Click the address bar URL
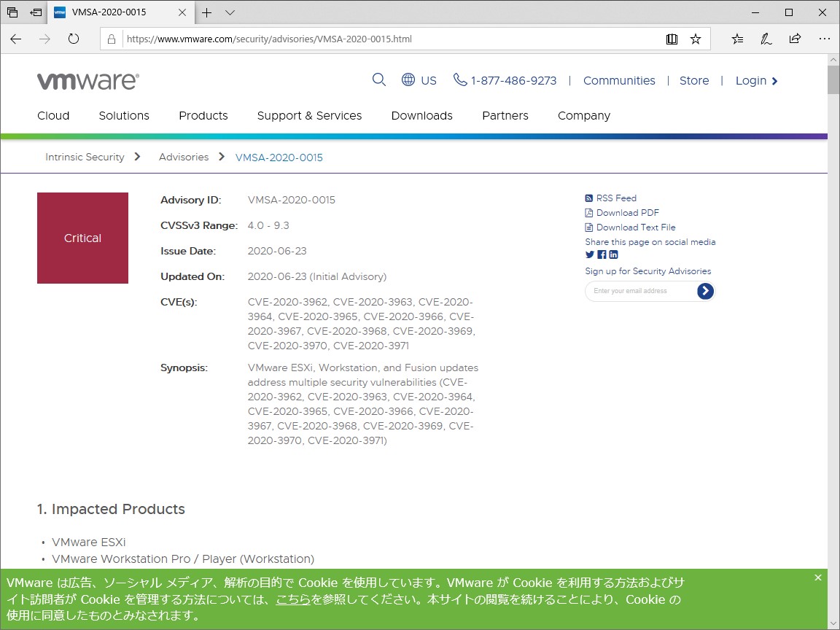This screenshot has width=840, height=630. pos(270,39)
